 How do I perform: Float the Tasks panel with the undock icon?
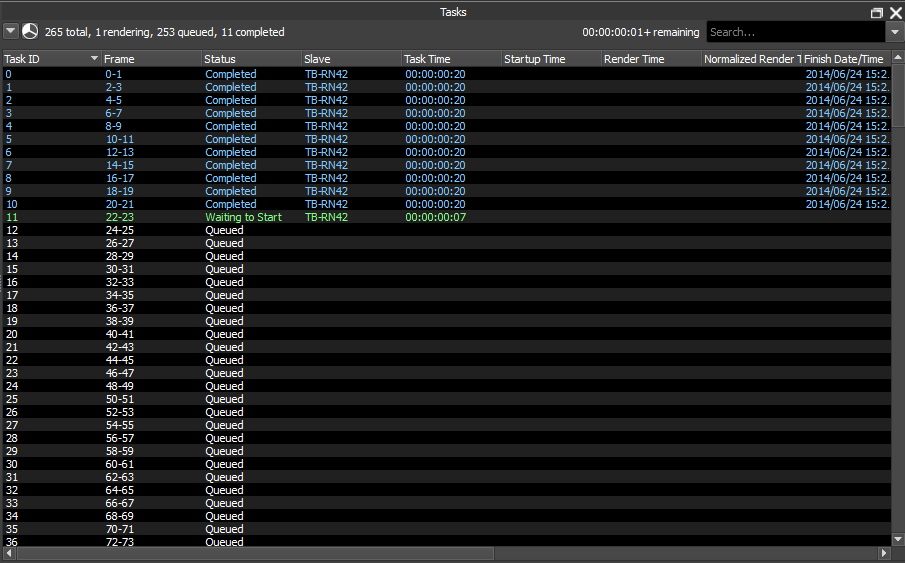[x=877, y=13]
